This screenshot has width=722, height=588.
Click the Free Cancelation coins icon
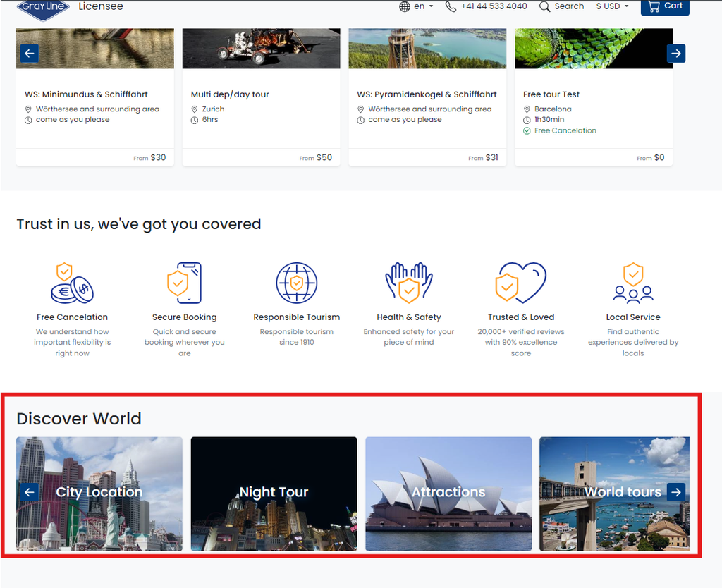[73, 283]
